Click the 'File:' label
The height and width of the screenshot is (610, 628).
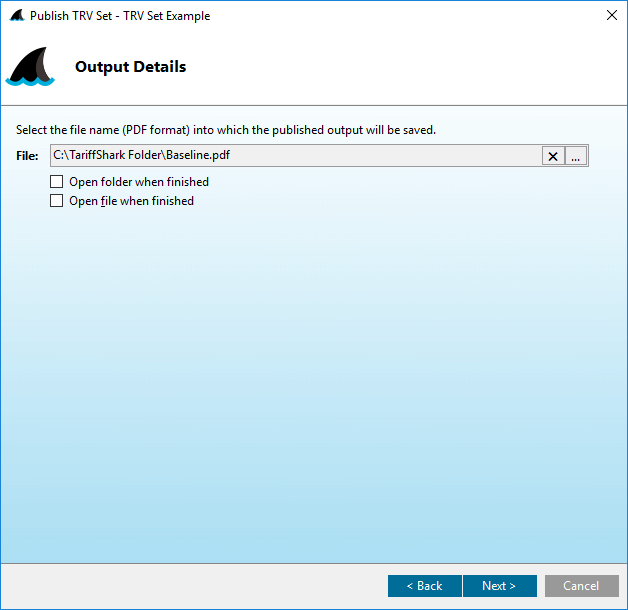click(27, 156)
